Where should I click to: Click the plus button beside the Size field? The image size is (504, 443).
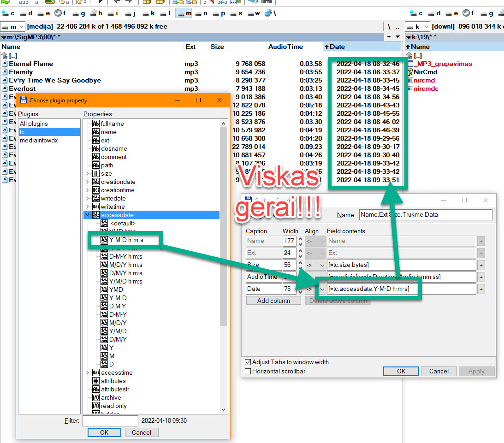pyautogui.click(x=481, y=265)
